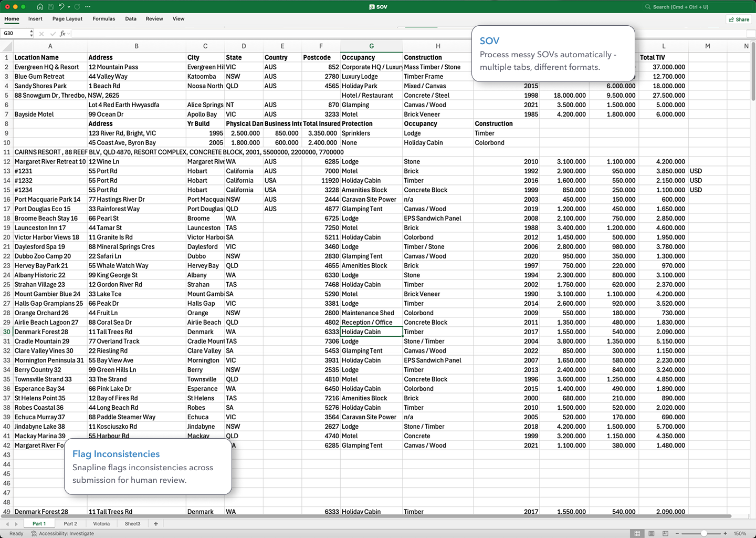The width and height of the screenshot is (756, 538).
Task: Open more toolbar commands via ellipsis icon
Action: 87,6
